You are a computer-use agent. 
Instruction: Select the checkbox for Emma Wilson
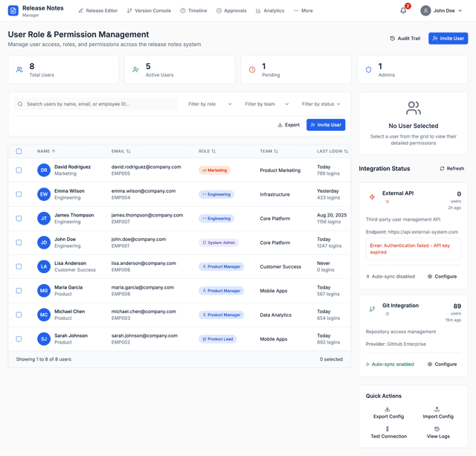click(19, 194)
